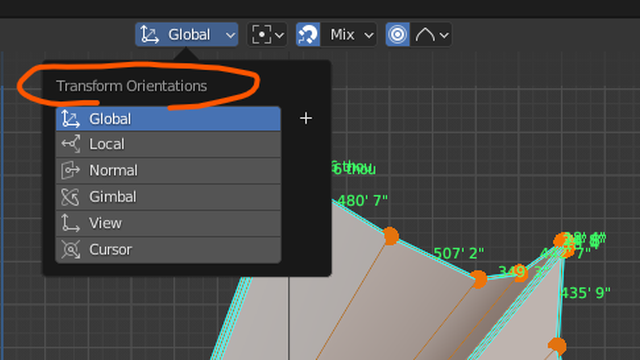Click the 507' 2" edge length label
640x360 pixels.
click(458, 253)
